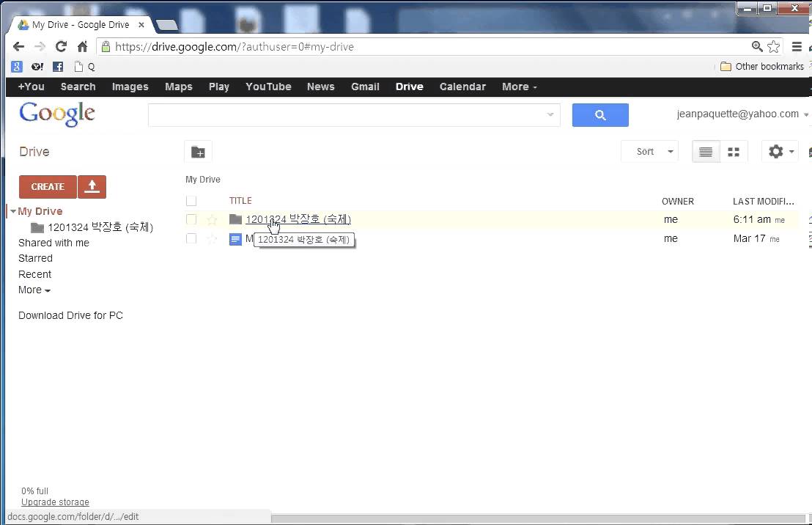Show Recent items
The image size is (812, 525).
(x=34, y=275)
